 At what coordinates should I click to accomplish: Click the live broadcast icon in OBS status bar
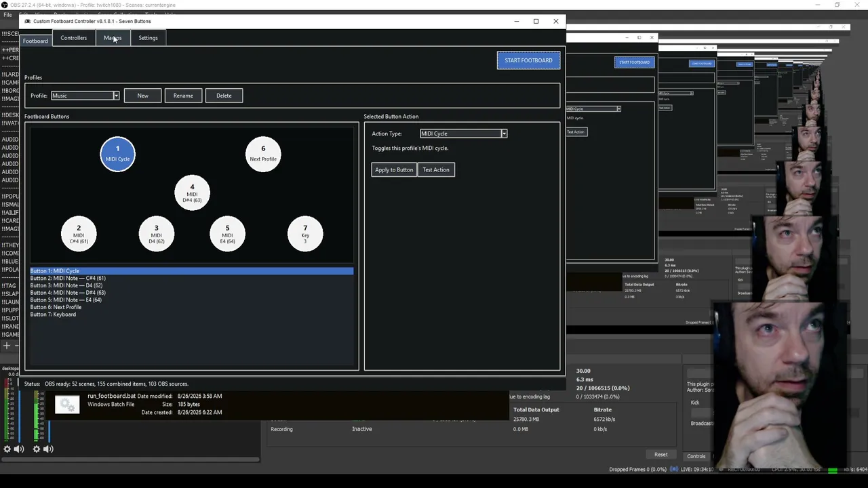[x=674, y=469]
